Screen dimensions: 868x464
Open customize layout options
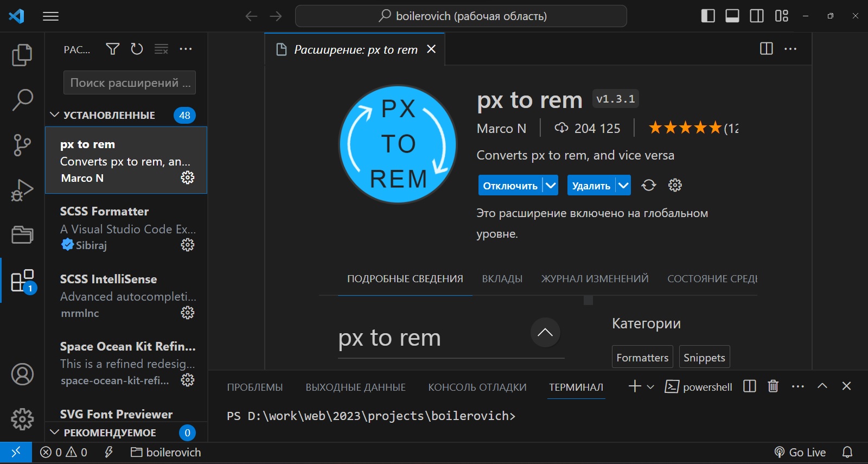tap(781, 16)
